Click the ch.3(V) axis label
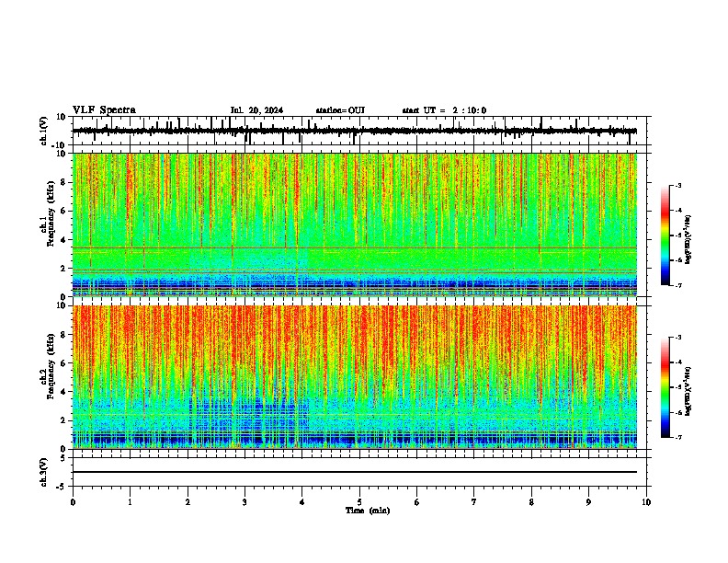 (44, 472)
